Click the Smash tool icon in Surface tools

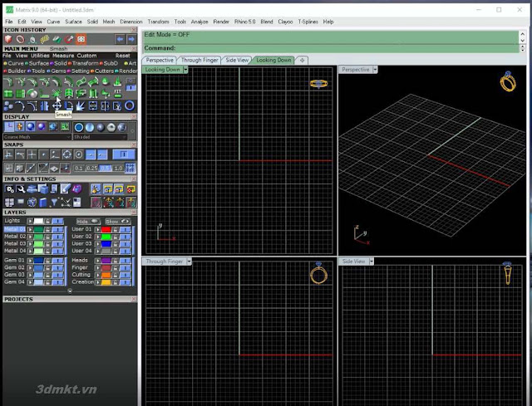point(57,93)
